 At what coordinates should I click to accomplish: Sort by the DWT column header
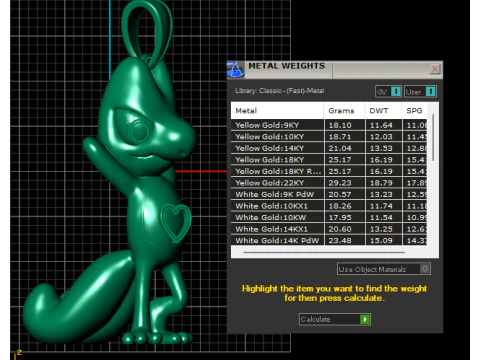pyautogui.click(x=383, y=111)
